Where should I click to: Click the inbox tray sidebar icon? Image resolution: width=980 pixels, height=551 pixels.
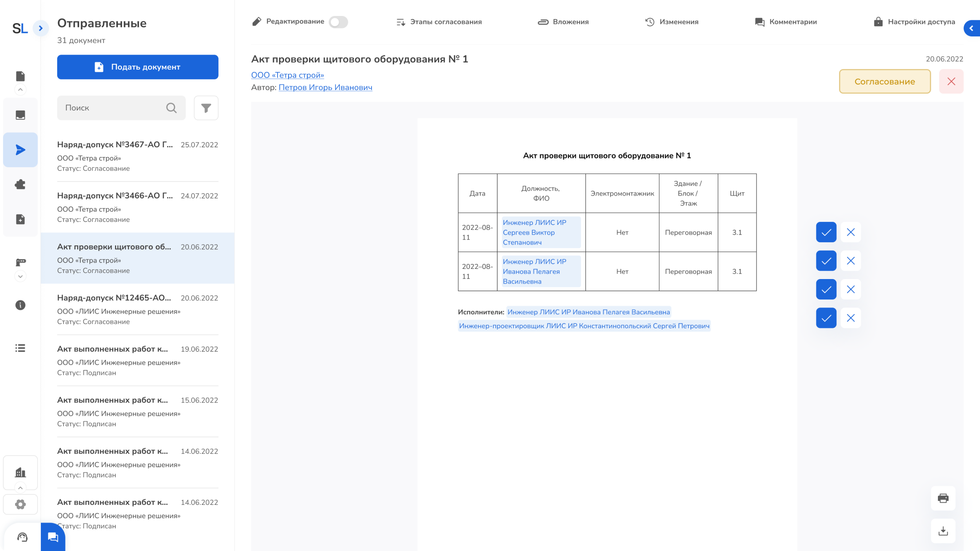pyautogui.click(x=20, y=115)
